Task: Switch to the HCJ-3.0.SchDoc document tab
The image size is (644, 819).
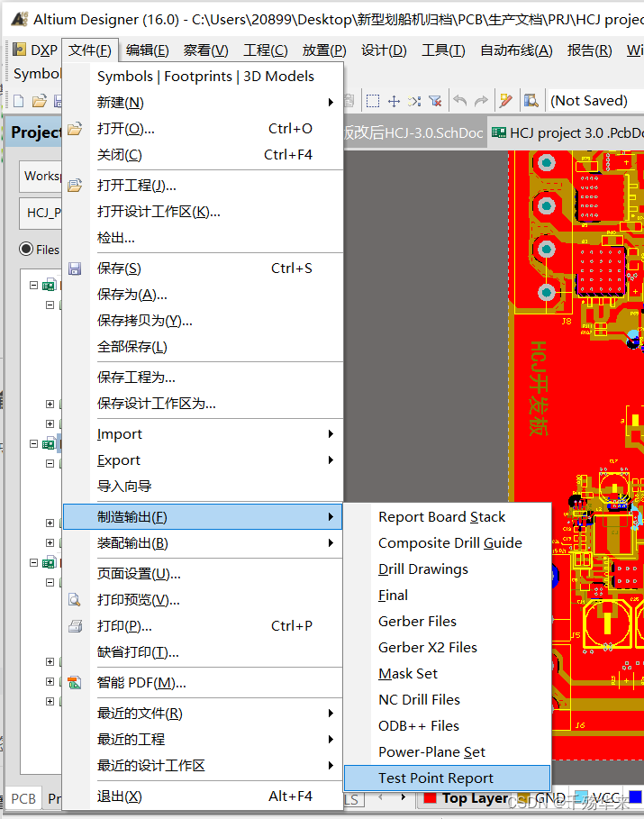Action: coord(414,133)
